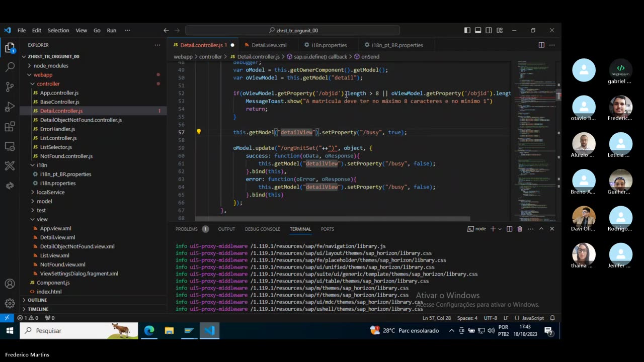Create a new terminal with plus icon
This screenshot has height=362, width=644.
point(493,229)
